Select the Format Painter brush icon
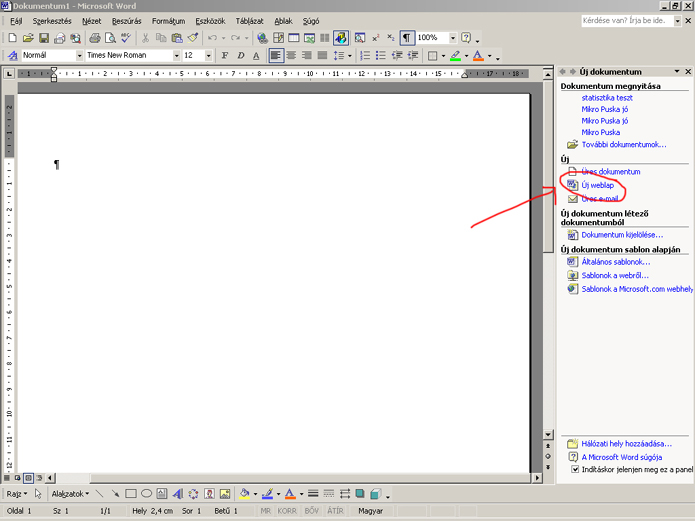 (x=193, y=38)
